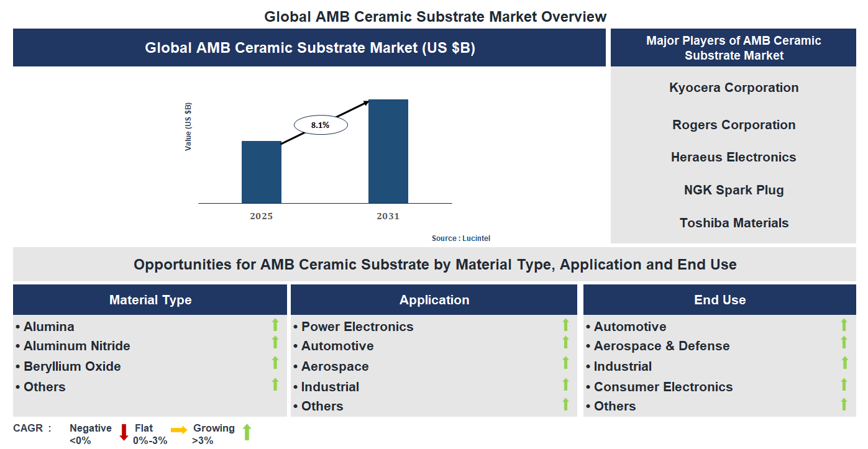Image resolution: width=868 pixels, height=449 pixels.
Task: Click the Kyocera Corporation entry
Action: tap(733, 88)
